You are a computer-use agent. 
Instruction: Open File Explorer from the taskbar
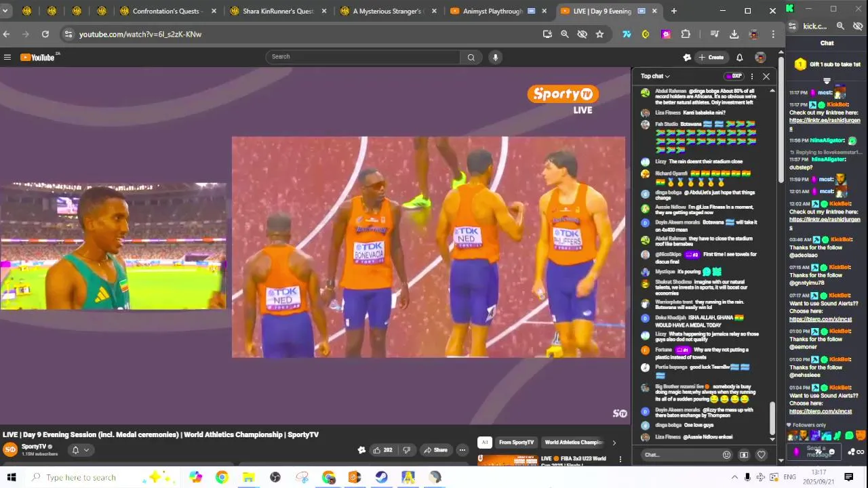coord(248,477)
